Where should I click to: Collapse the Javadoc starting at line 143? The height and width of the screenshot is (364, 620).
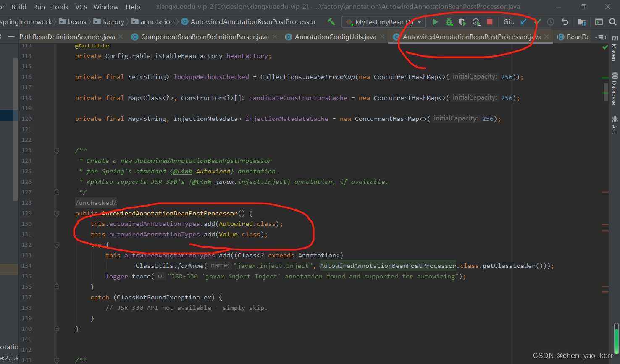coord(57,360)
